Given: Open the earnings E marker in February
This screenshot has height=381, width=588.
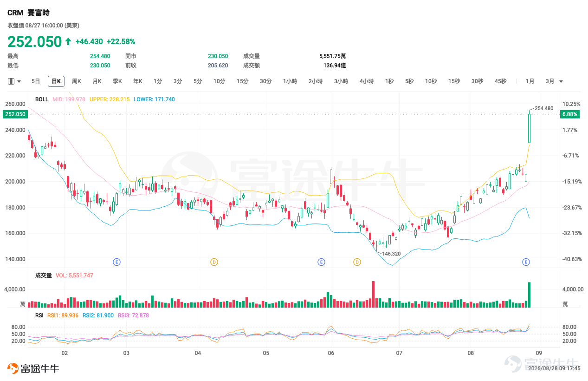Looking at the screenshot, I should click(x=116, y=262).
